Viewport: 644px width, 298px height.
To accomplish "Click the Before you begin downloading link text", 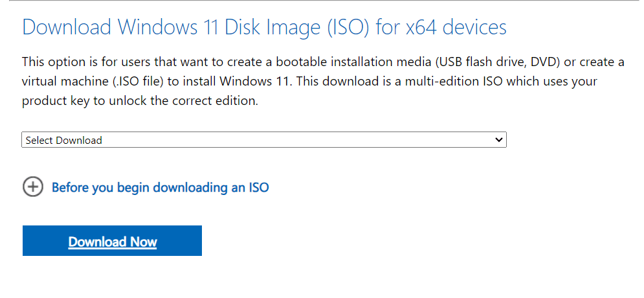I will click(x=160, y=188).
